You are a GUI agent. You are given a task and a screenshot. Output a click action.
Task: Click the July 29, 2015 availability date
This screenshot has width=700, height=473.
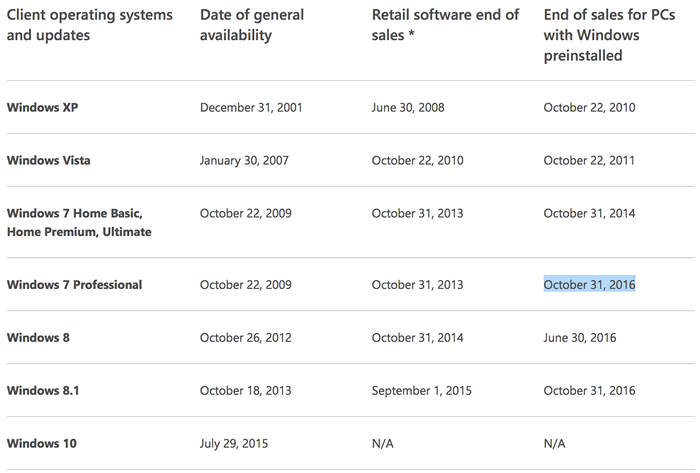[x=234, y=443]
